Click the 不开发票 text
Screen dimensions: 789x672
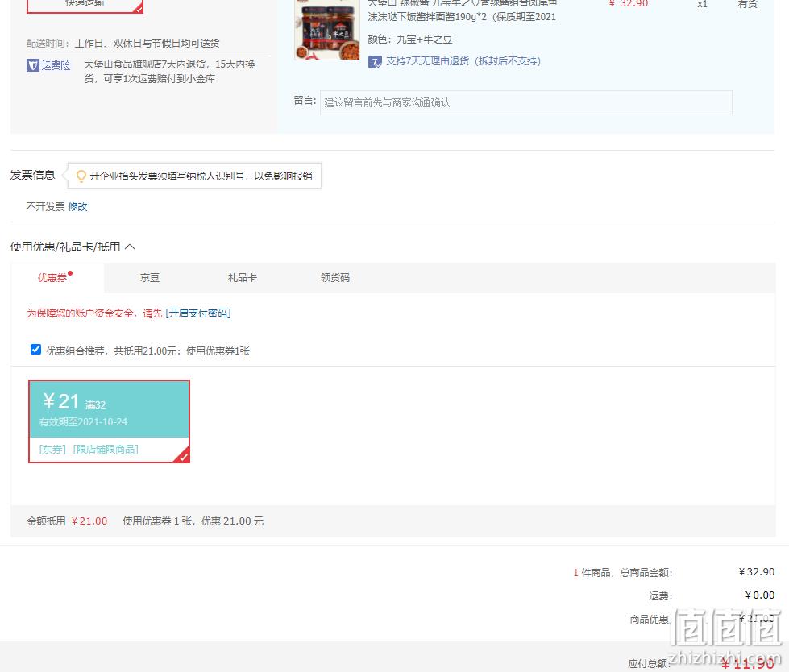46,207
